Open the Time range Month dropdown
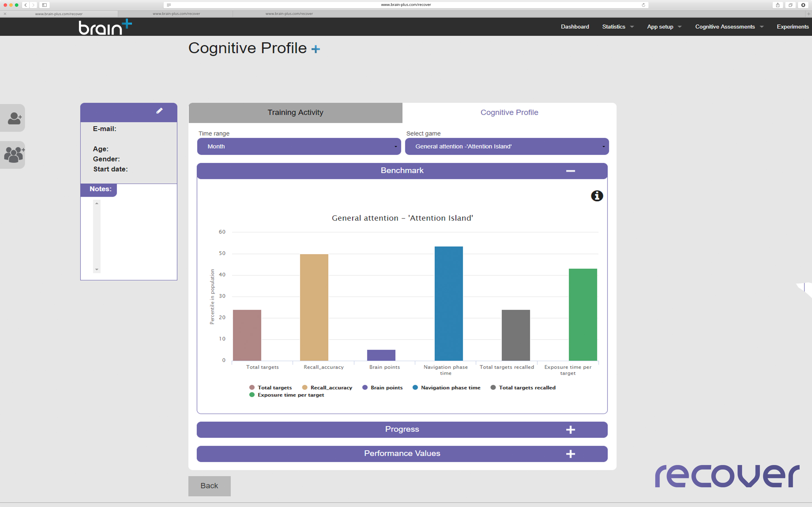812x507 pixels. (x=299, y=146)
